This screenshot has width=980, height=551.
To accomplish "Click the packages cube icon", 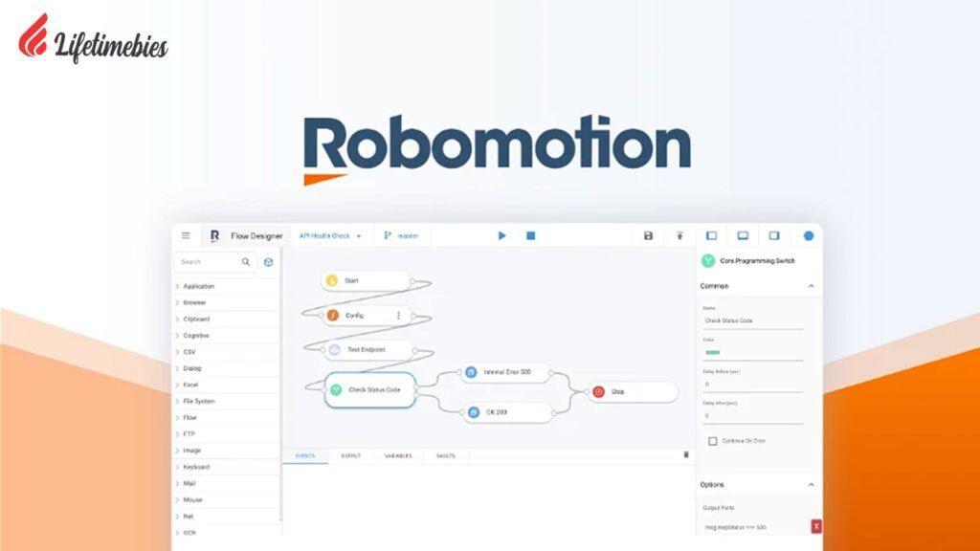I will [269, 261].
